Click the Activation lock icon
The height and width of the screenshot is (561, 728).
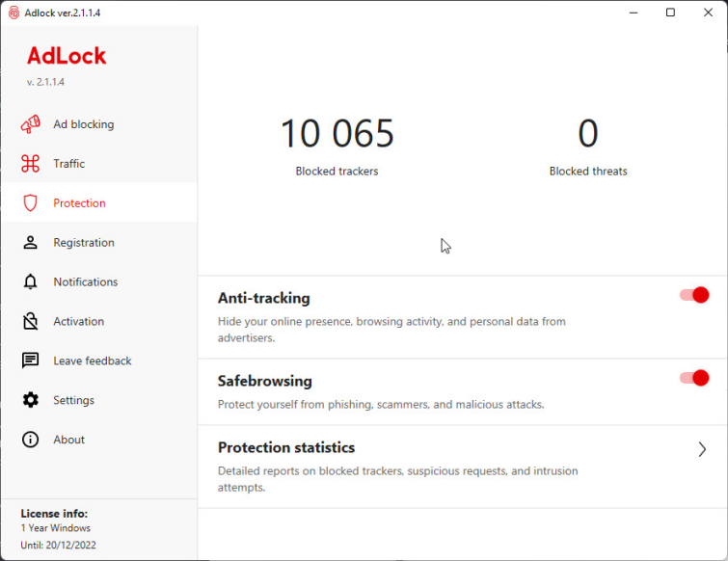click(x=31, y=322)
